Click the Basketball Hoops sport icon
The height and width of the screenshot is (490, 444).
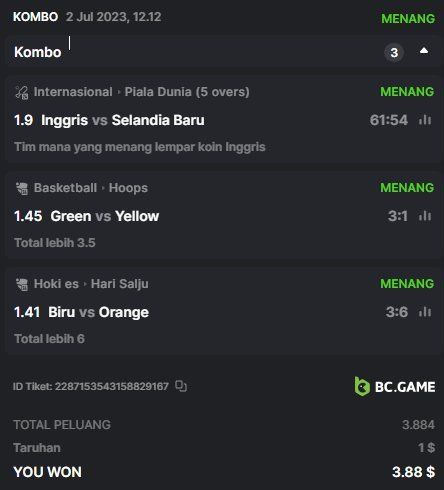[x=22, y=188]
